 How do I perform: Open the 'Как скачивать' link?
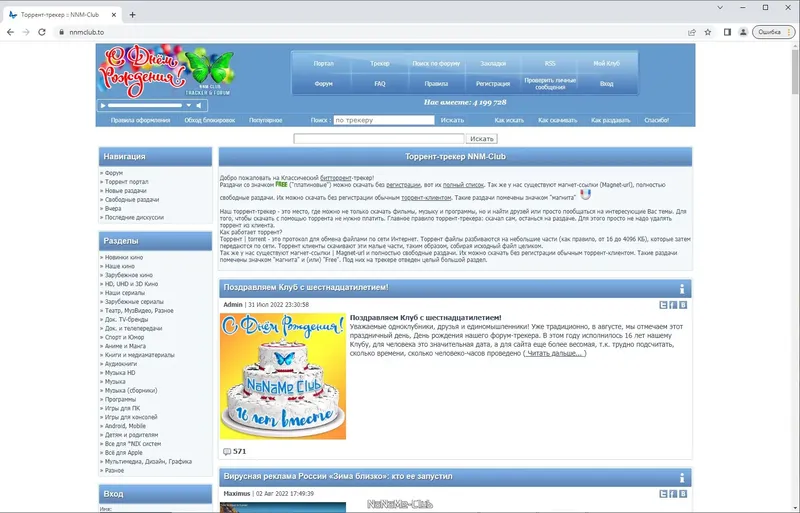click(x=558, y=120)
